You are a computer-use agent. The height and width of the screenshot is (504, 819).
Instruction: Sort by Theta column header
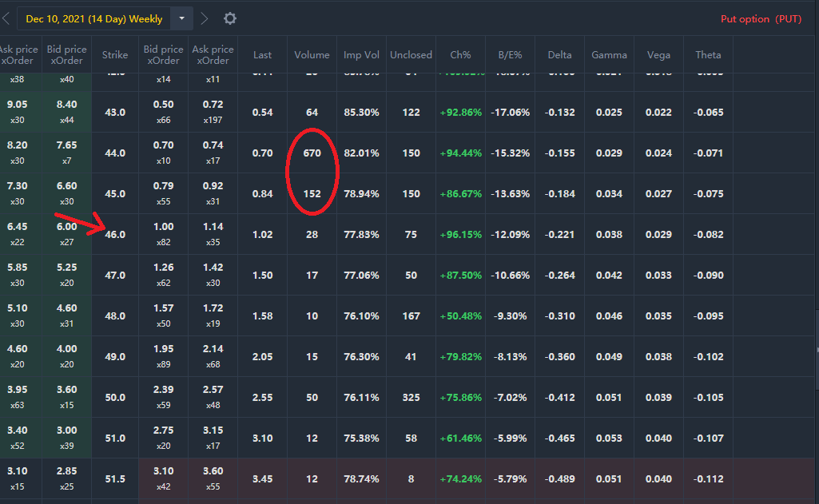[x=708, y=55]
